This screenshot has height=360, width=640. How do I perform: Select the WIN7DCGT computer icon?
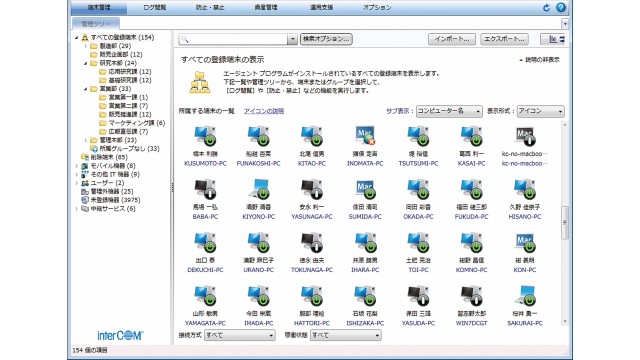click(x=471, y=296)
